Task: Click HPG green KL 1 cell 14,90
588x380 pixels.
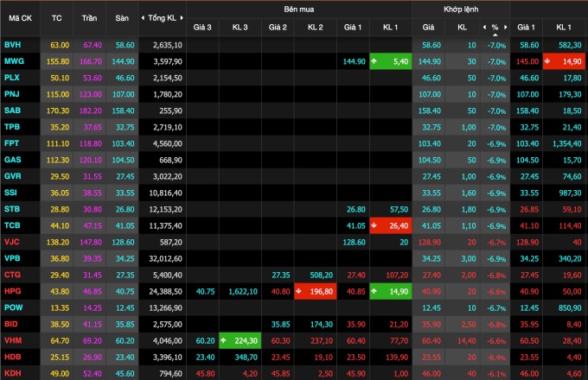Action: point(391,291)
